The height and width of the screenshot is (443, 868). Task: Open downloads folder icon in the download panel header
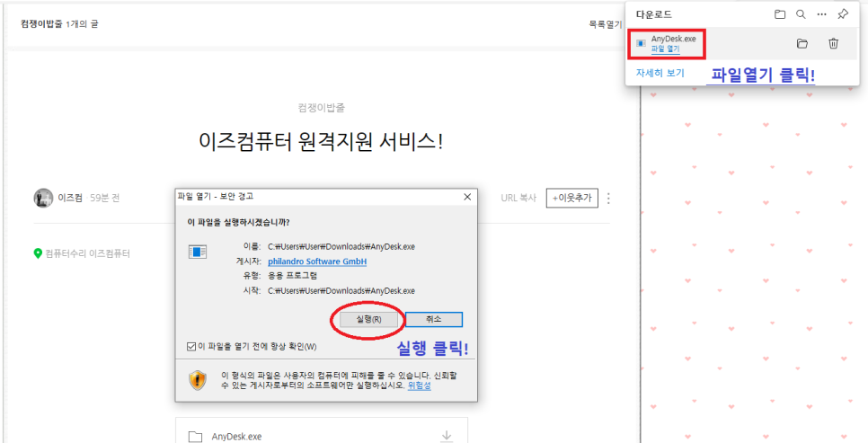780,14
